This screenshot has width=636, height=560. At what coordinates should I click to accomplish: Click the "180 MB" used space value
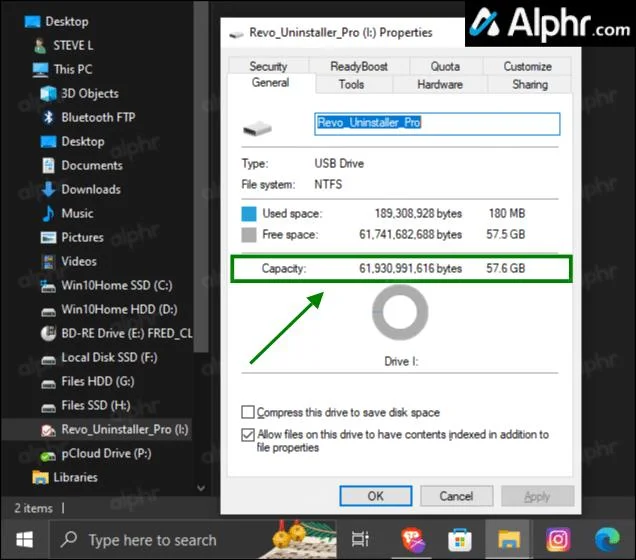507,213
